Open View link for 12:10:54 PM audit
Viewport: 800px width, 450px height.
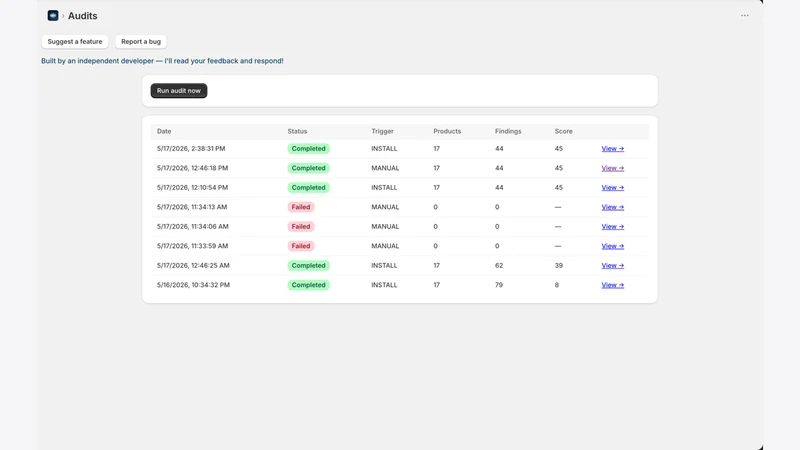(612, 188)
